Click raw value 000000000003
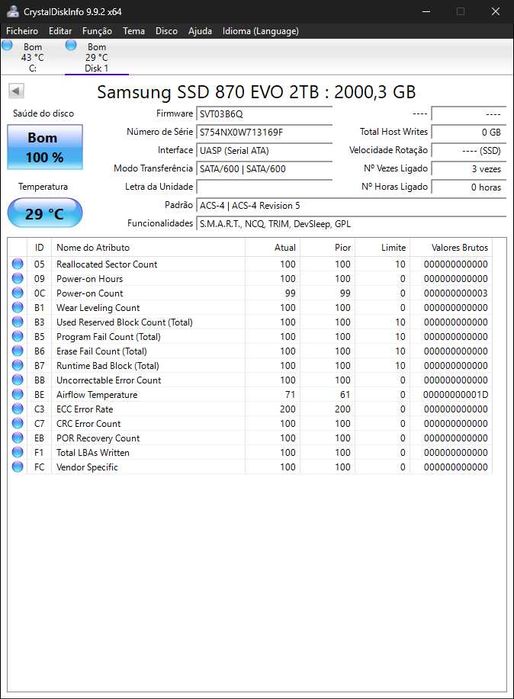 click(x=456, y=293)
